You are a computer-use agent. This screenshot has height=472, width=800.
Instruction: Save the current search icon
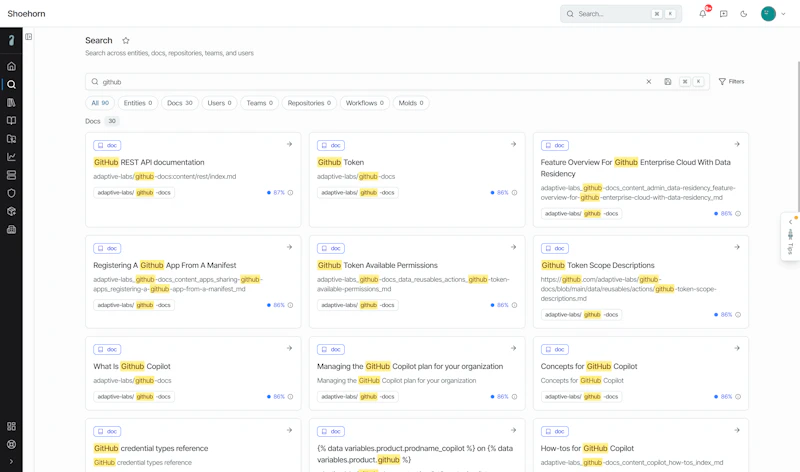click(668, 82)
